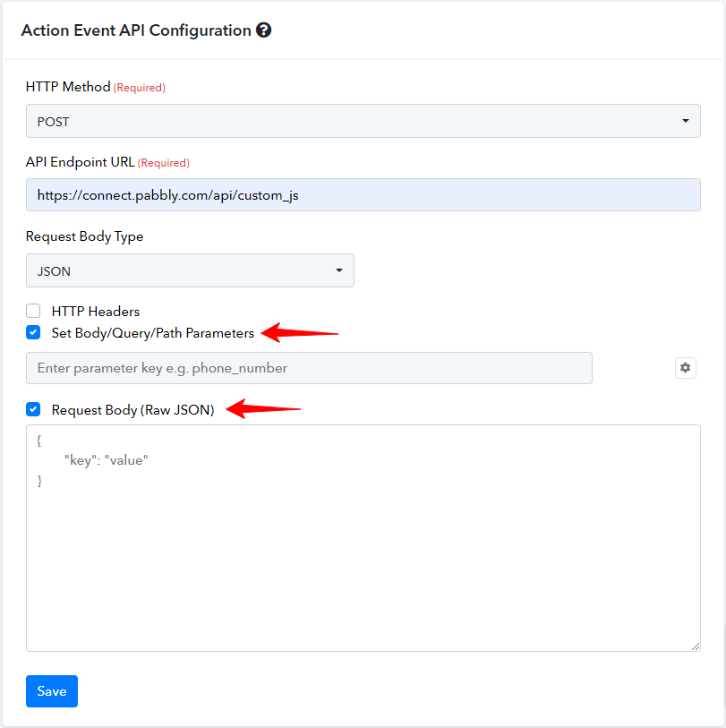The width and height of the screenshot is (726, 728).
Task: Click the HTTP Method field label
Action: point(68,87)
